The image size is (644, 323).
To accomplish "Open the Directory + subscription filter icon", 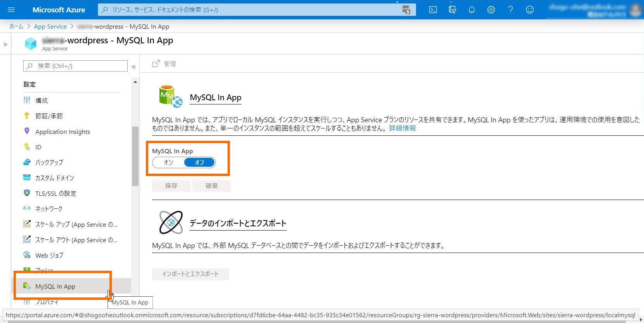I will point(452,10).
